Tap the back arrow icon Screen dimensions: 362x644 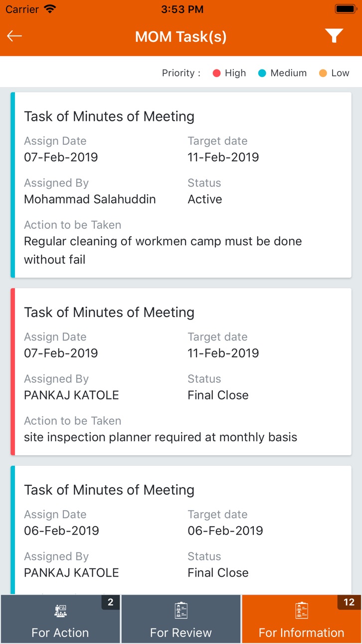14,36
